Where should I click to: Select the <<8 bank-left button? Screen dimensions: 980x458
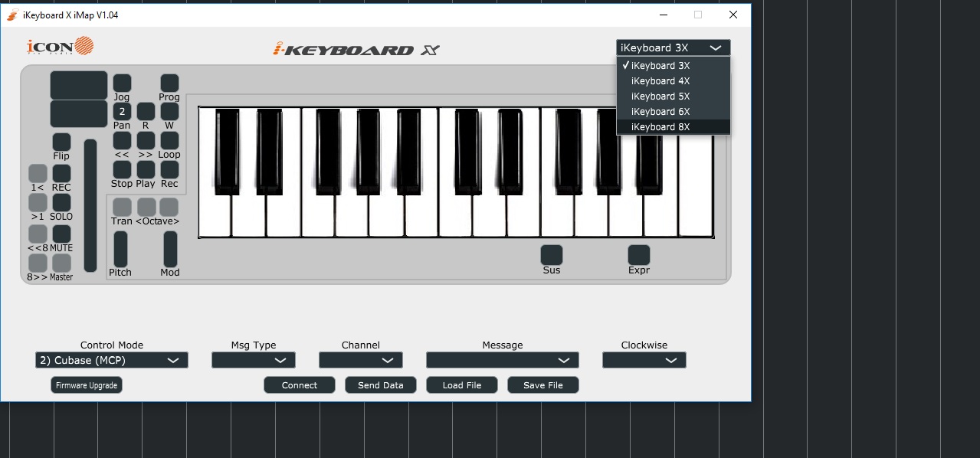pyautogui.click(x=38, y=234)
